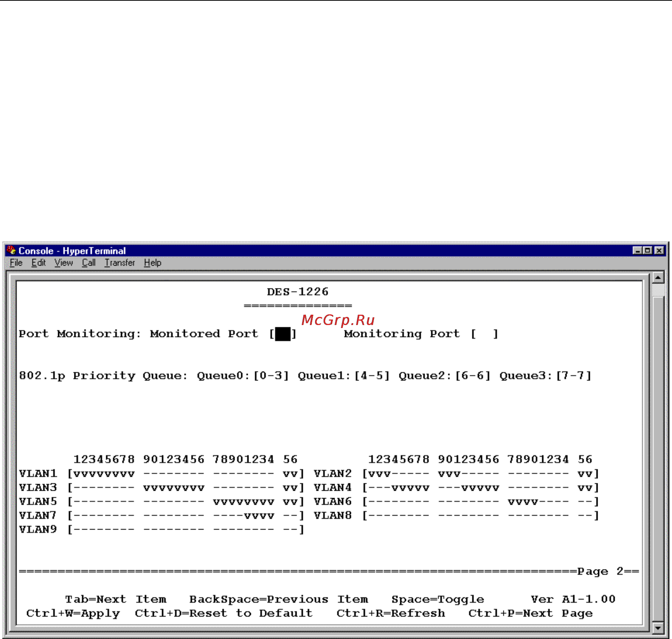Click VLAN5 ports 17-24 membership group

[244, 502]
